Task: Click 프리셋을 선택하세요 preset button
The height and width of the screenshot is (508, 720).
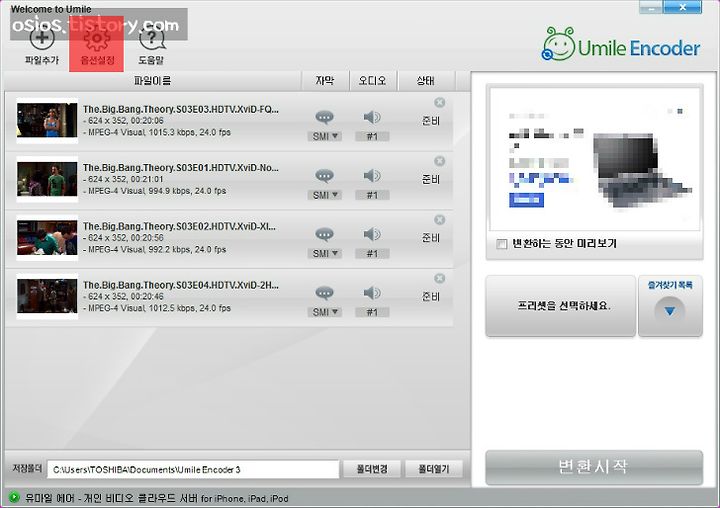Action: point(561,306)
